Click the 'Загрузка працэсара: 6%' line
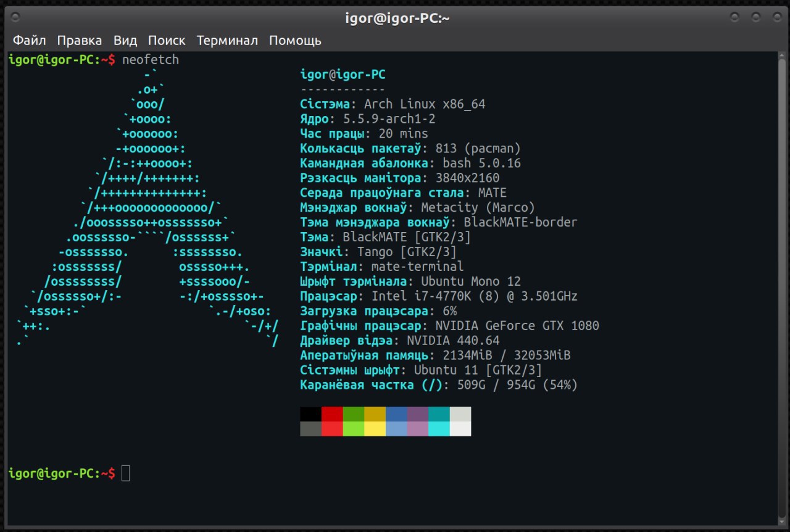Image resolution: width=790 pixels, height=532 pixels. 378,312
